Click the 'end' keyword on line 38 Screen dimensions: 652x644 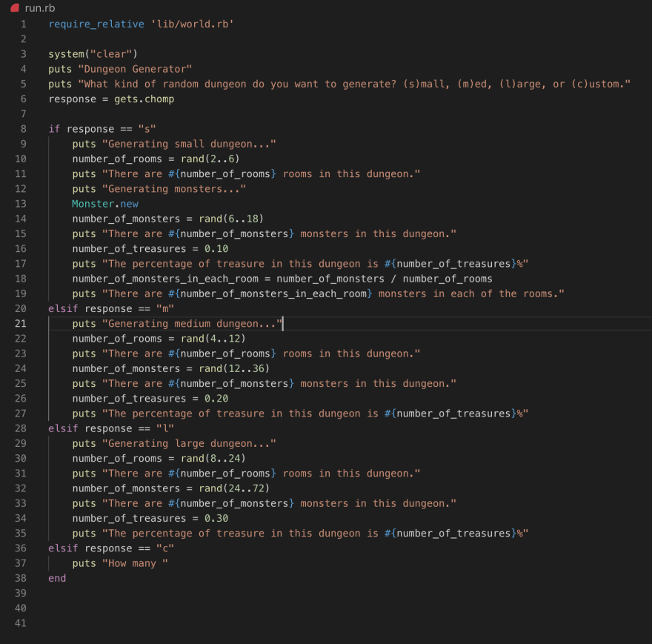coord(57,578)
